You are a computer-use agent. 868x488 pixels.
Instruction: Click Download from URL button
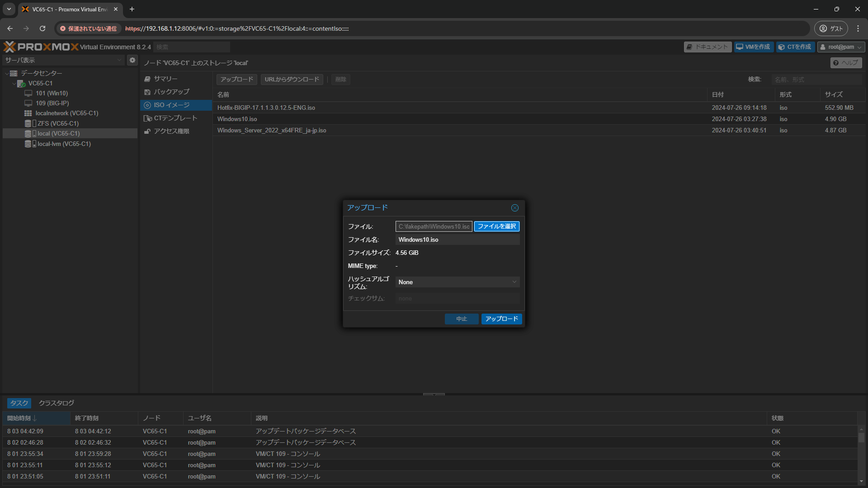[292, 80]
